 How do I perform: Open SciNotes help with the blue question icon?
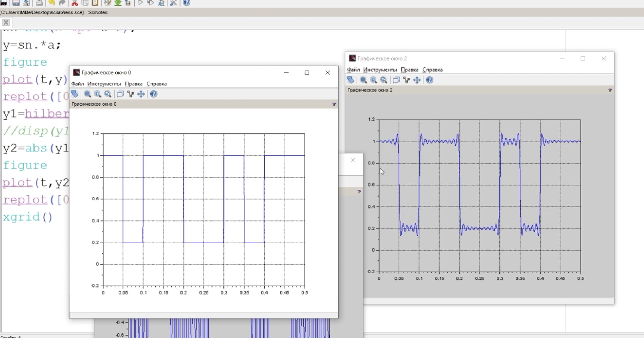tap(186, 3)
